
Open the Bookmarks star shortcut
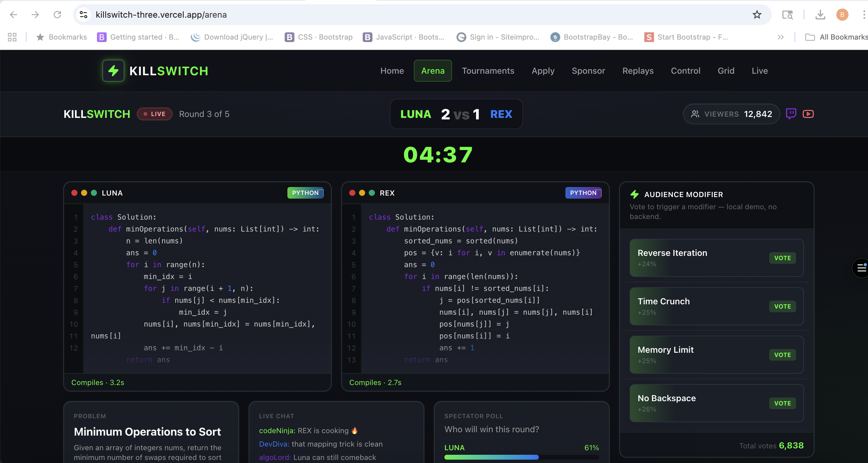click(61, 37)
